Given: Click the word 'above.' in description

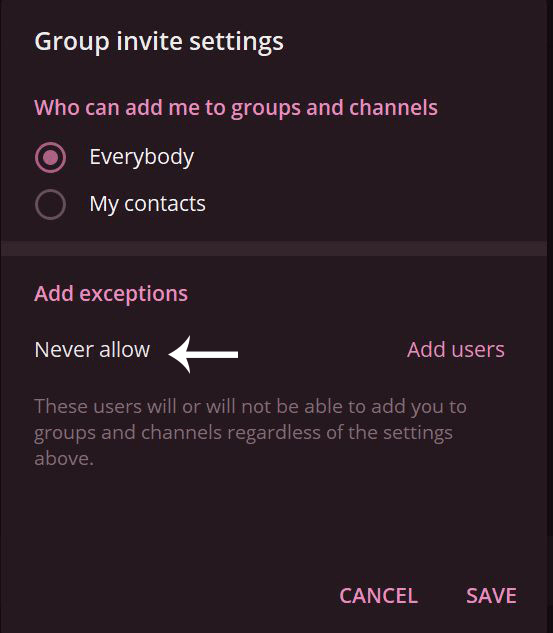Looking at the screenshot, I should tap(64, 459).
